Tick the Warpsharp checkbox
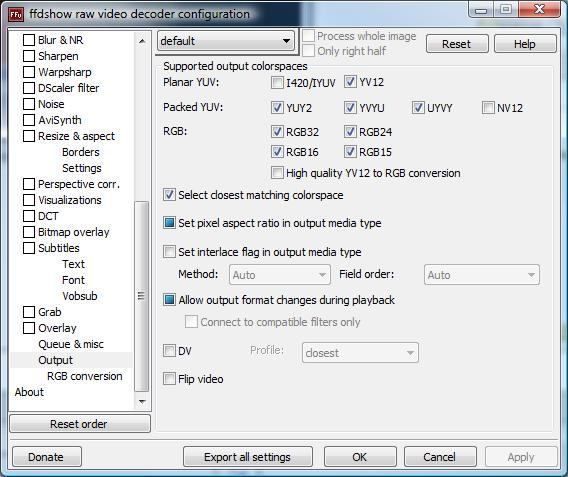Image resolution: width=568 pixels, height=477 pixels. [x=29, y=72]
